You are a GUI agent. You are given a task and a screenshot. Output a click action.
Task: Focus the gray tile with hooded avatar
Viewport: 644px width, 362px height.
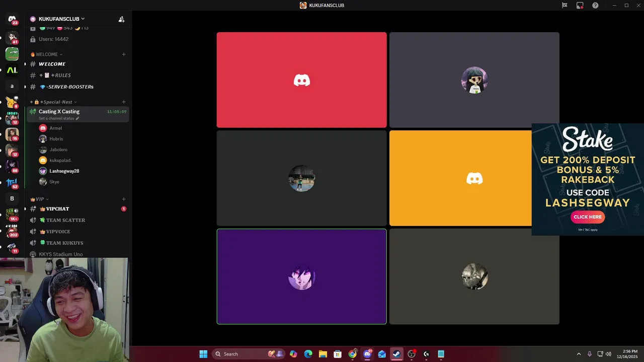pyautogui.click(x=474, y=80)
